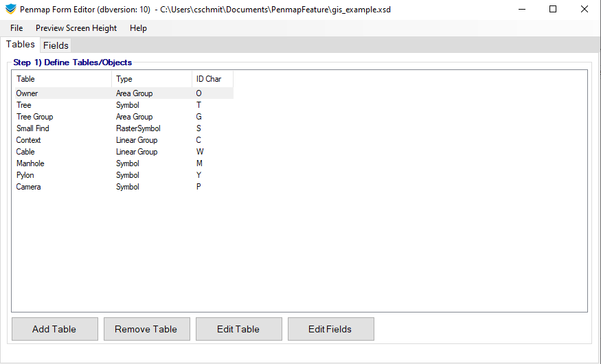The height and width of the screenshot is (364, 601).
Task: Select the Tree Group row in list
Action: coord(34,117)
